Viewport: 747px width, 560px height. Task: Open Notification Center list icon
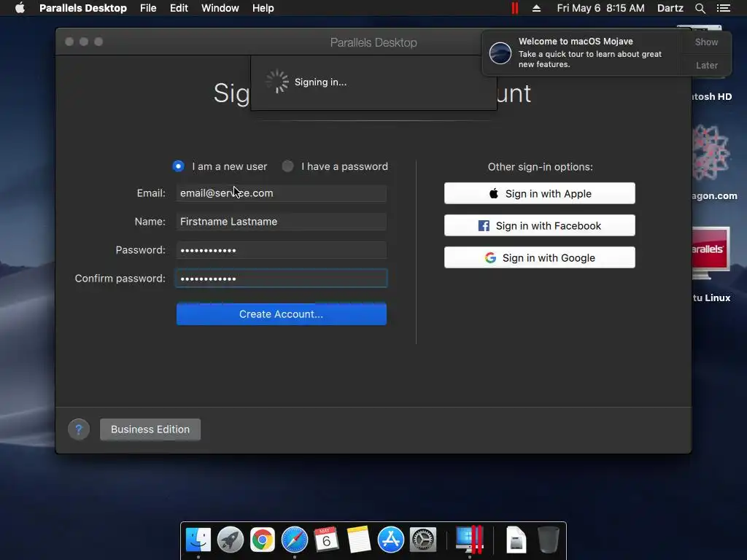(724, 8)
